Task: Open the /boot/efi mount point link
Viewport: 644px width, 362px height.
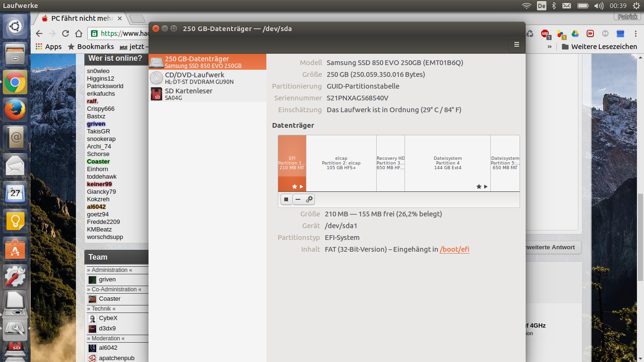Action: (x=454, y=249)
